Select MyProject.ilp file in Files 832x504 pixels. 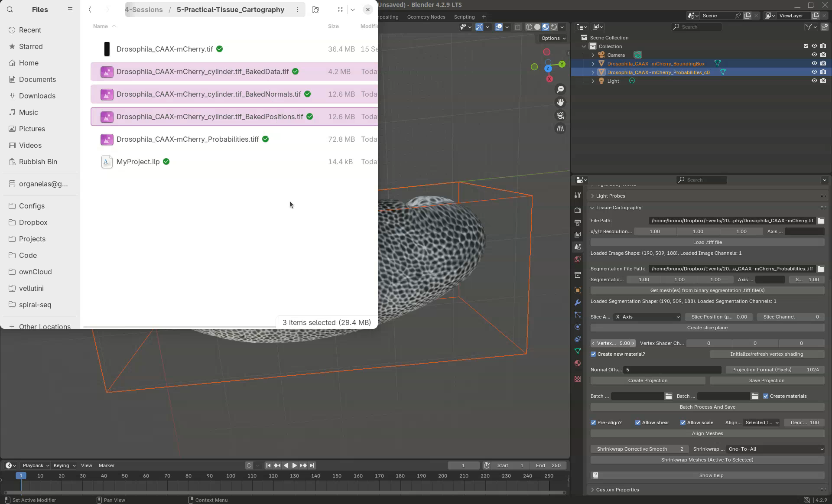(x=138, y=162)
